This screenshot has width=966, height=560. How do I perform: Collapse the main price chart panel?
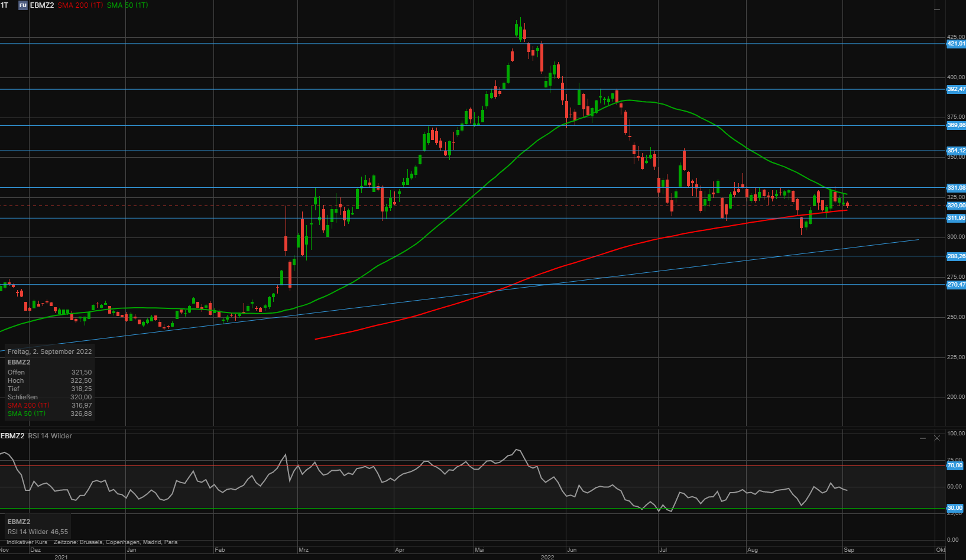tap(937, 9)
